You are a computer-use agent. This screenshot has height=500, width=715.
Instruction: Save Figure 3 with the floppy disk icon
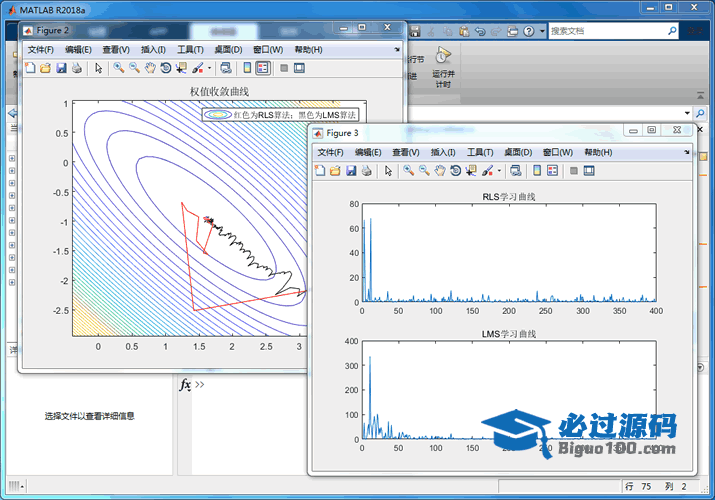(x=351, y=171)
